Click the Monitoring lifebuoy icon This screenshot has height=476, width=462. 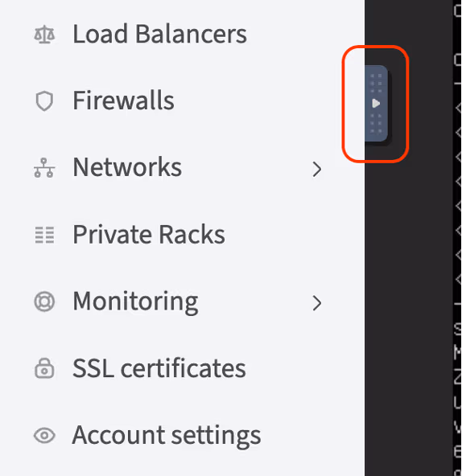coord(44,302)
